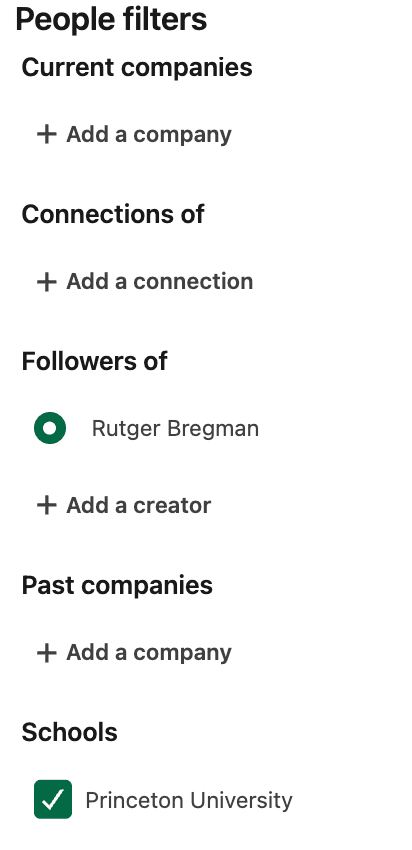Select Add a connection under Connections of
The width and height of the screenshot is (412, 850).
tap(145, 281)
